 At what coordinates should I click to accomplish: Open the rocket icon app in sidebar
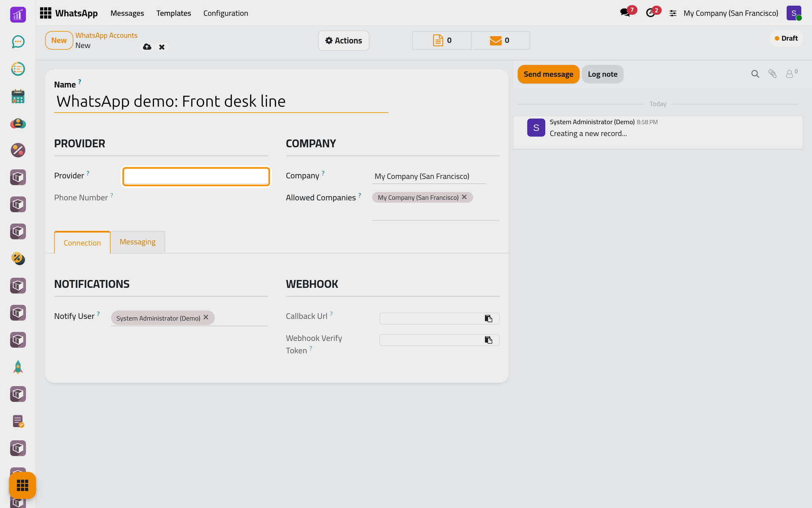point(18,367)
